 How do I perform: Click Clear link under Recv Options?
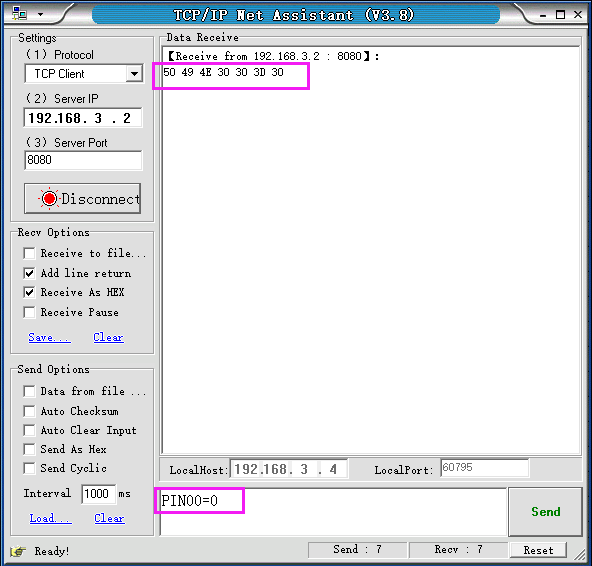pyautogui.click(x=108, y=337)
